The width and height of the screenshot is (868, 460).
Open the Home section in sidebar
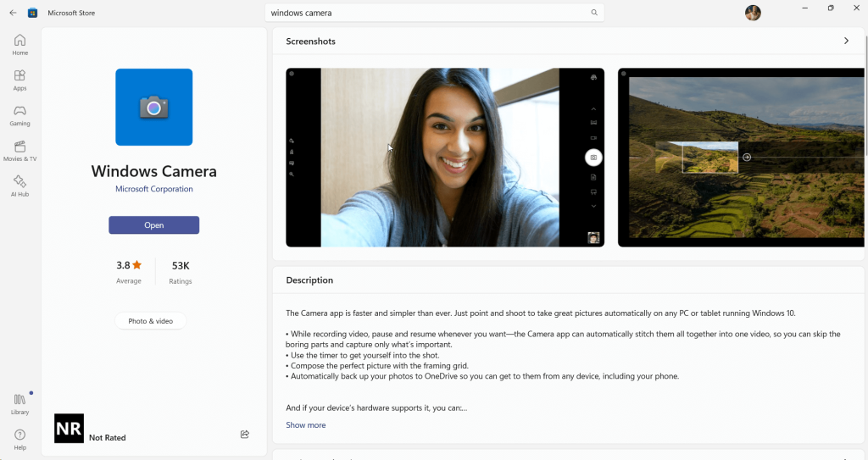19,45
